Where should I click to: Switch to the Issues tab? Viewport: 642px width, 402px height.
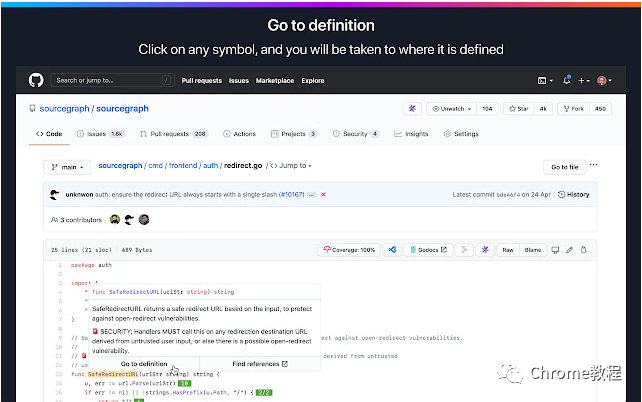(x=101, y=134)
